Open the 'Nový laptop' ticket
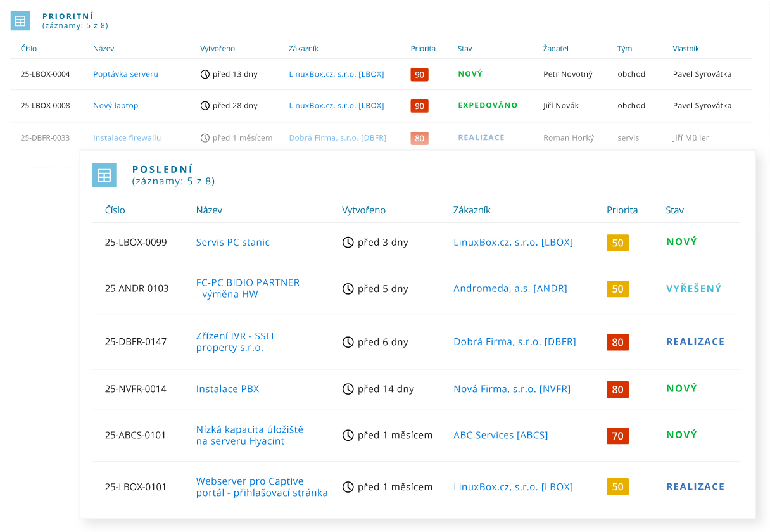 [116, 105]
